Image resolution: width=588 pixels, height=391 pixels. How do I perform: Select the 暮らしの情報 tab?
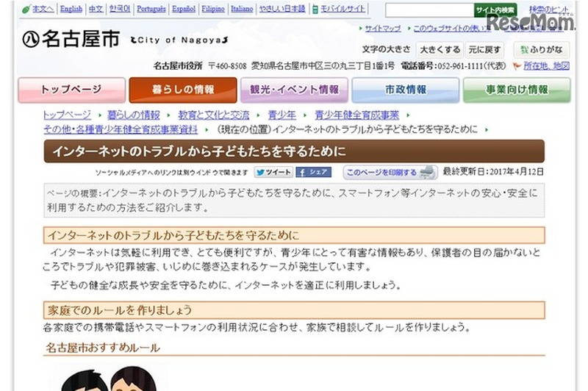click(183, 90)
